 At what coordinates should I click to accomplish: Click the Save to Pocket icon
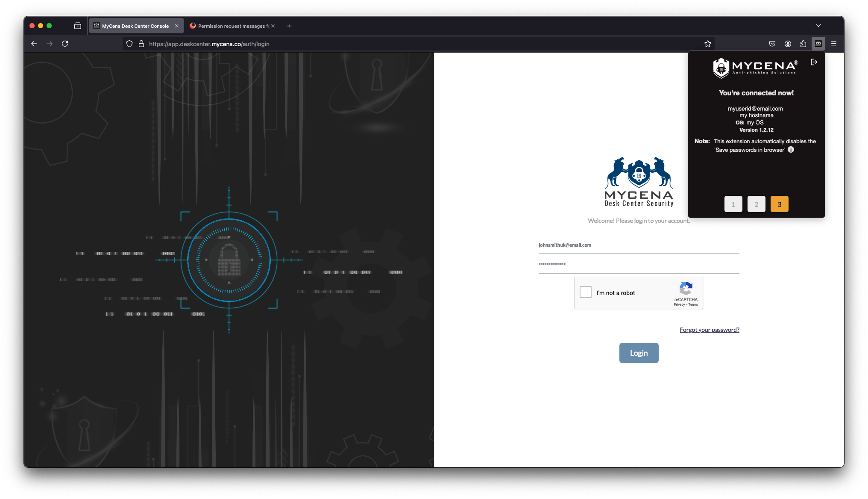click(x=772, y=44)
